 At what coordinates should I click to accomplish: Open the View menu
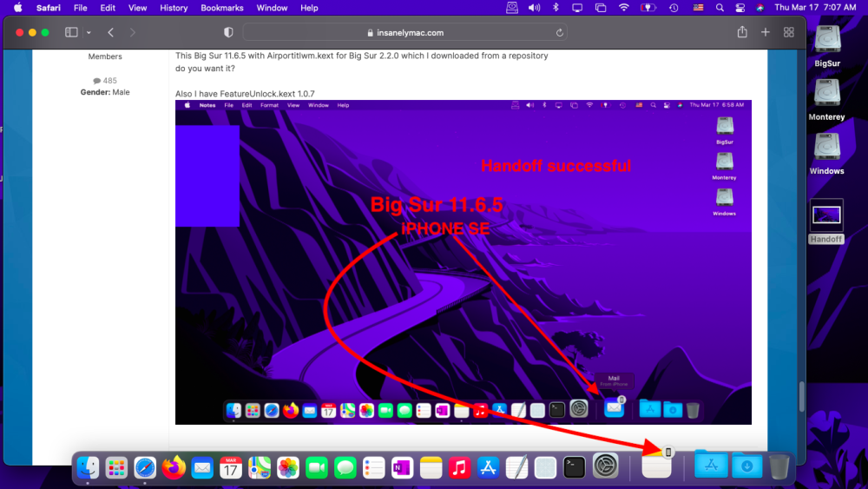[137, 8]
